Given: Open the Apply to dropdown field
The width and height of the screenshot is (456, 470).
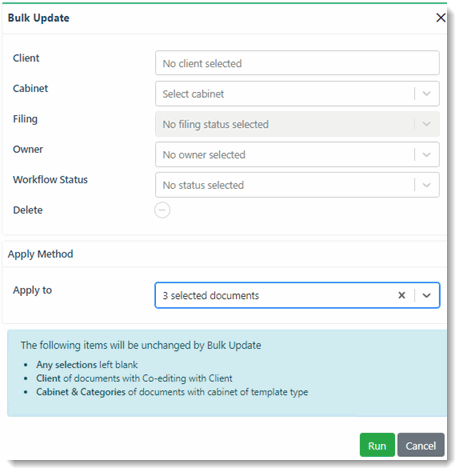Looking at the screenshot, I should pos(297,295).
